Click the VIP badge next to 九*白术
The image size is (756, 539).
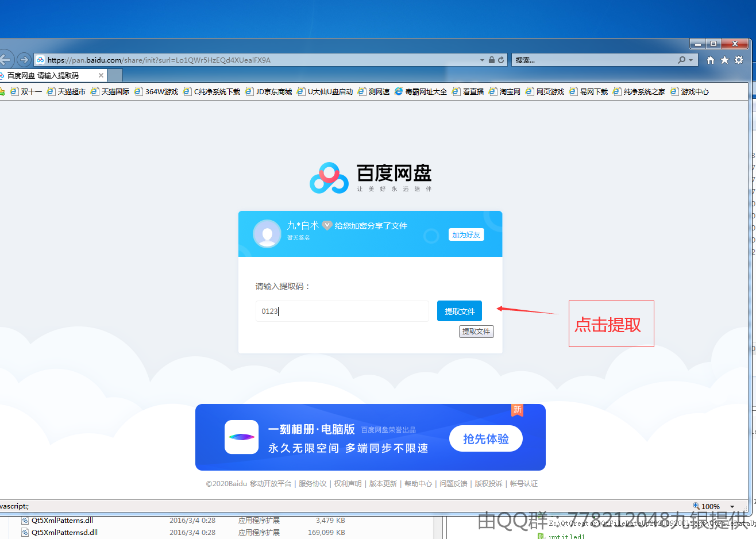pos(327,225)
